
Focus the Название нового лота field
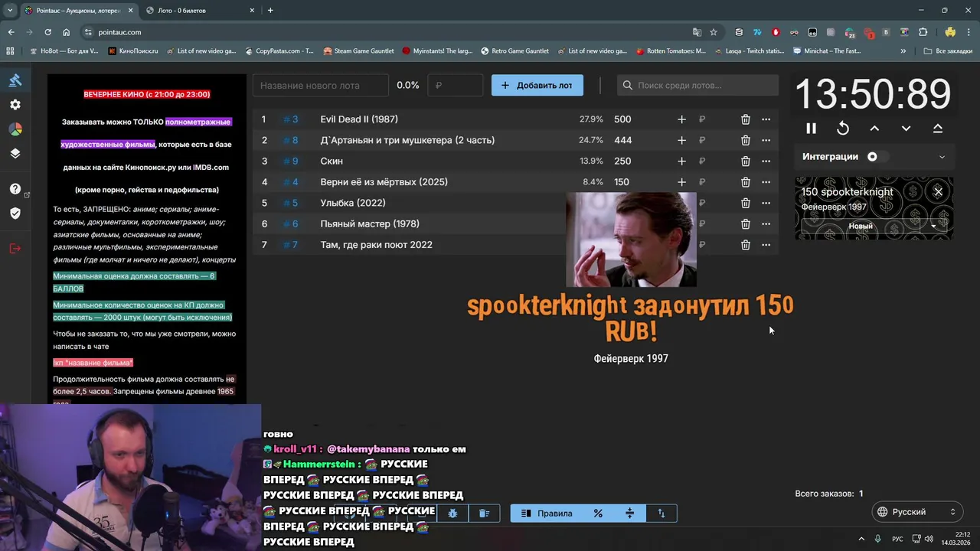(321, 85)
